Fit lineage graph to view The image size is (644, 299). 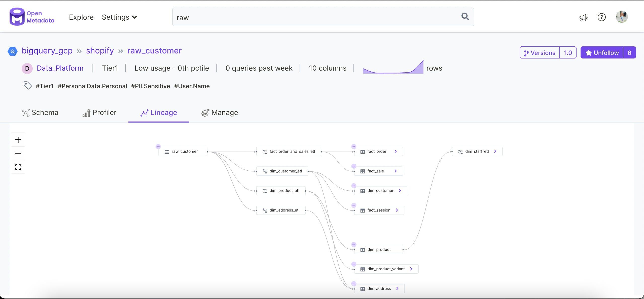(x=18, y=167)
